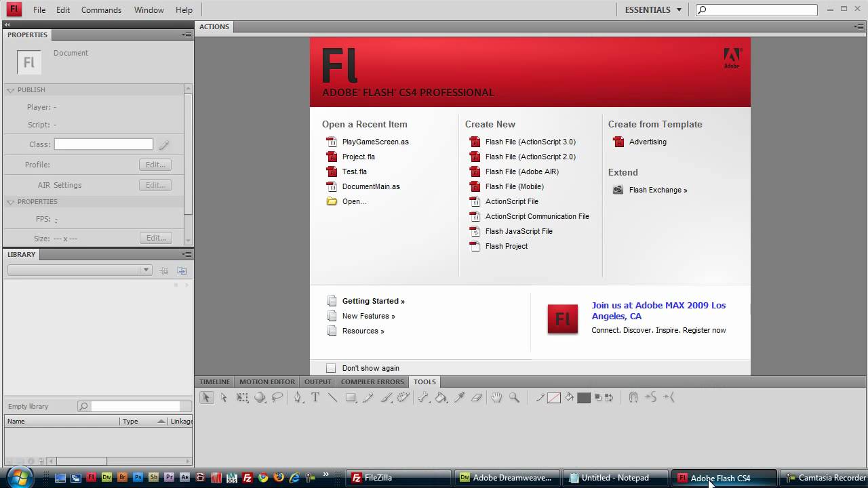Select the Pencil tool
This screenshot has width=868, height=488.
click(368, 398)
